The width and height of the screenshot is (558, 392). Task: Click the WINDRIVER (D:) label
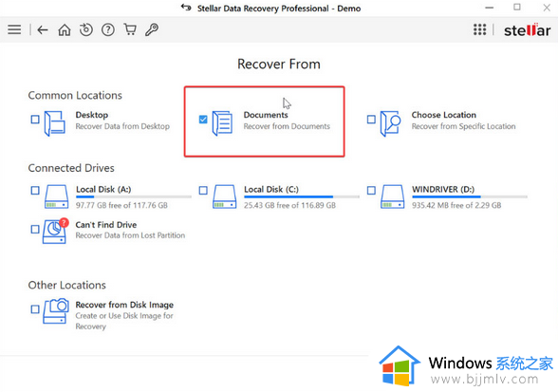pos(443,189)
